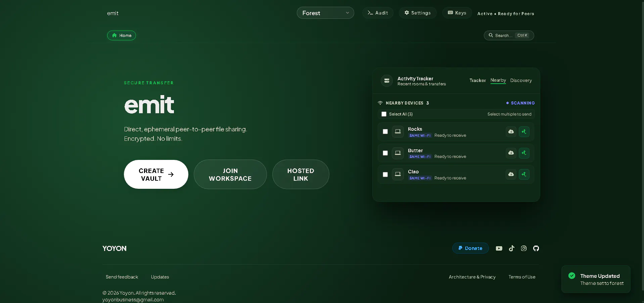Click the Theme Updated toast notification

click(596, 279)
